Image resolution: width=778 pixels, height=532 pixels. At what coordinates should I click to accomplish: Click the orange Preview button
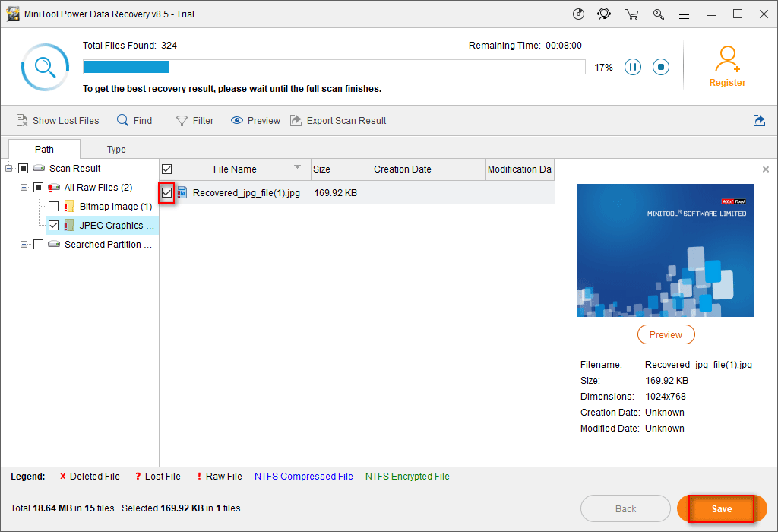pyautogui.click(x=666, y=334)
